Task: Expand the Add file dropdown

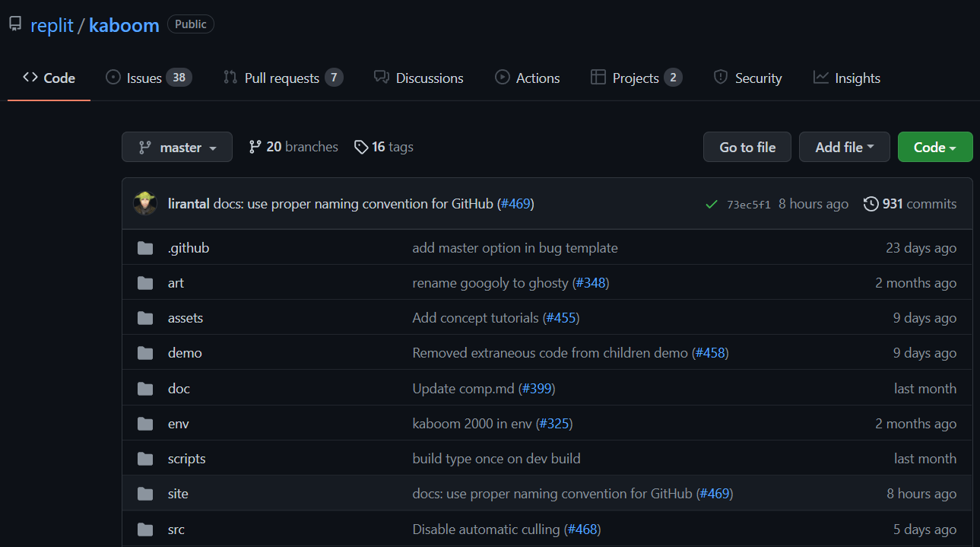Action: pyautogui.click(x=844, y=148)
